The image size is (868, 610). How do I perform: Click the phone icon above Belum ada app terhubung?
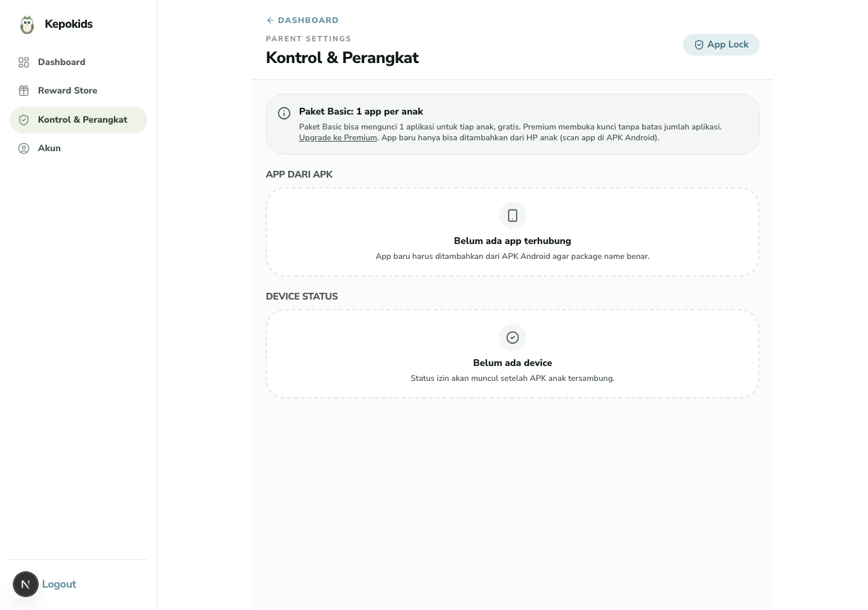(513, 216)
